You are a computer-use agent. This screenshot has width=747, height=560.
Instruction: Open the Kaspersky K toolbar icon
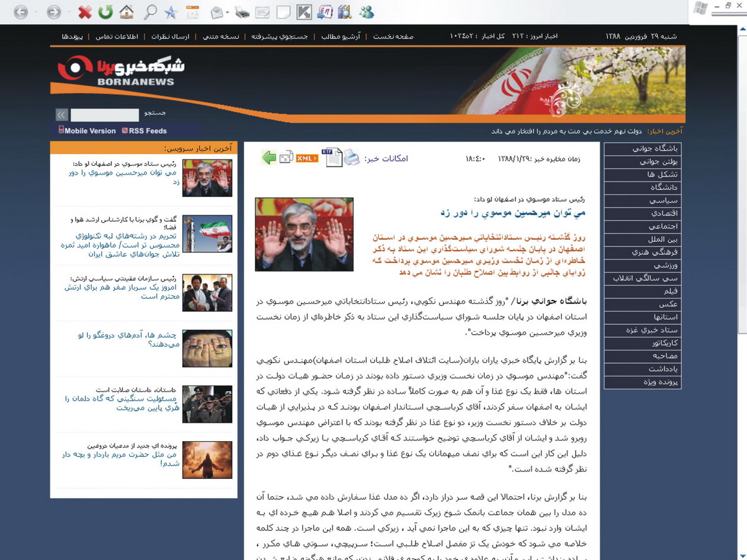point(304,12)
